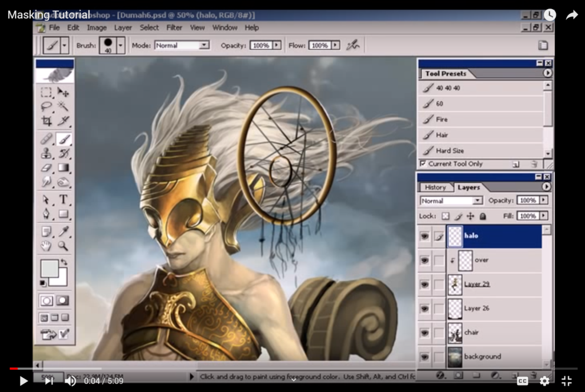Choose the Hair brush preset
The height and width of the screenshot is (392, 585).
[480, 135]
